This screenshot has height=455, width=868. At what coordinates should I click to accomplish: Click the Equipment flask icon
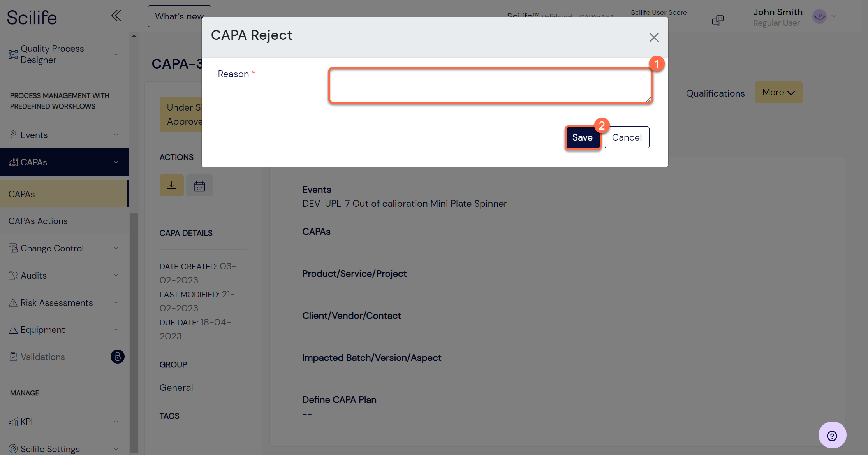(13, 329)
